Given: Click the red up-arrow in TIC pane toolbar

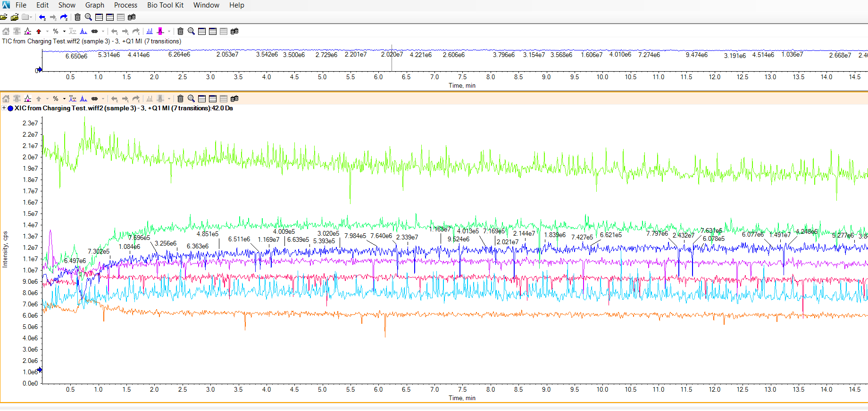Looking at the screenshot, I should [39, 32].
